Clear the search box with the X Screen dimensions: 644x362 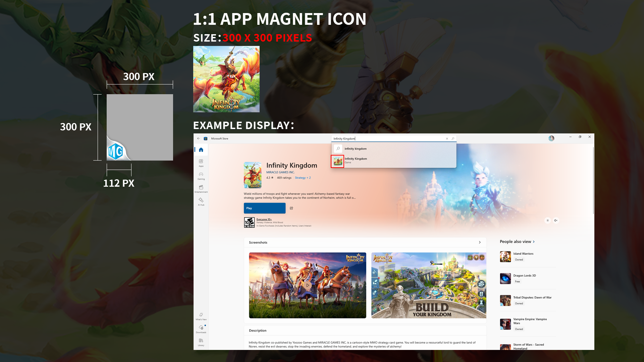447,138
